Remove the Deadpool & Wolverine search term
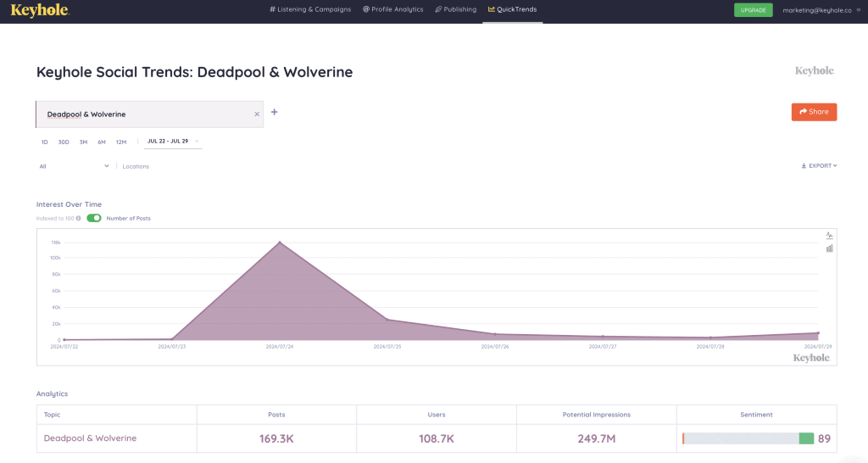This screenshot has width=868, height=463. pyautogui.click(x=257, y=114)
